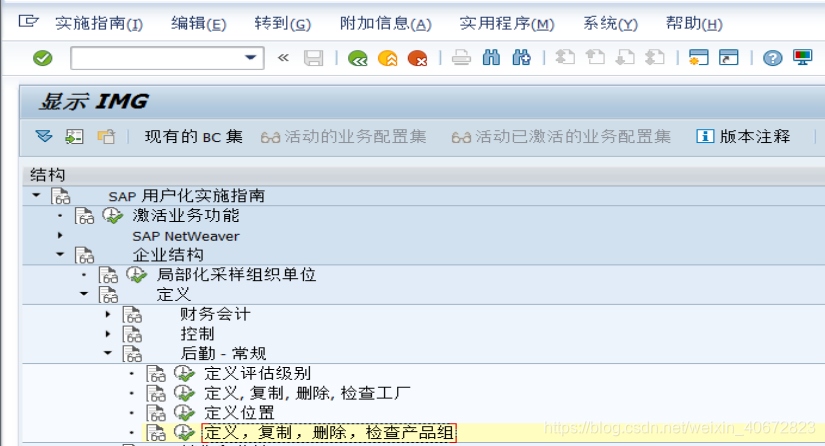The height and width of the screenshot is (446, 825).
Task: Execute the 定义位置 activity icon
Action: tap(184, 413)
